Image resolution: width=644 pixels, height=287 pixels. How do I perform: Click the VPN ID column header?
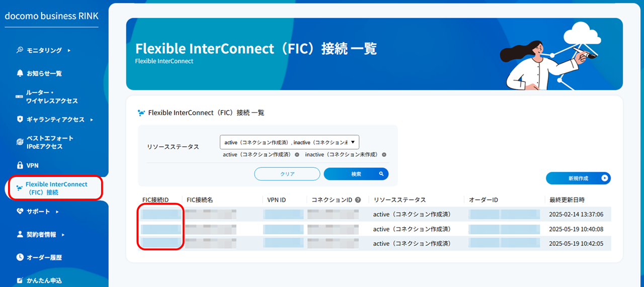[x=276, y=200]
